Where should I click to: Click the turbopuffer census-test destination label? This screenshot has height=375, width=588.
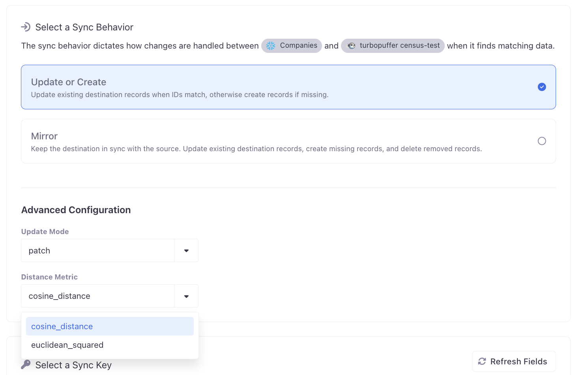pos(399,45)
